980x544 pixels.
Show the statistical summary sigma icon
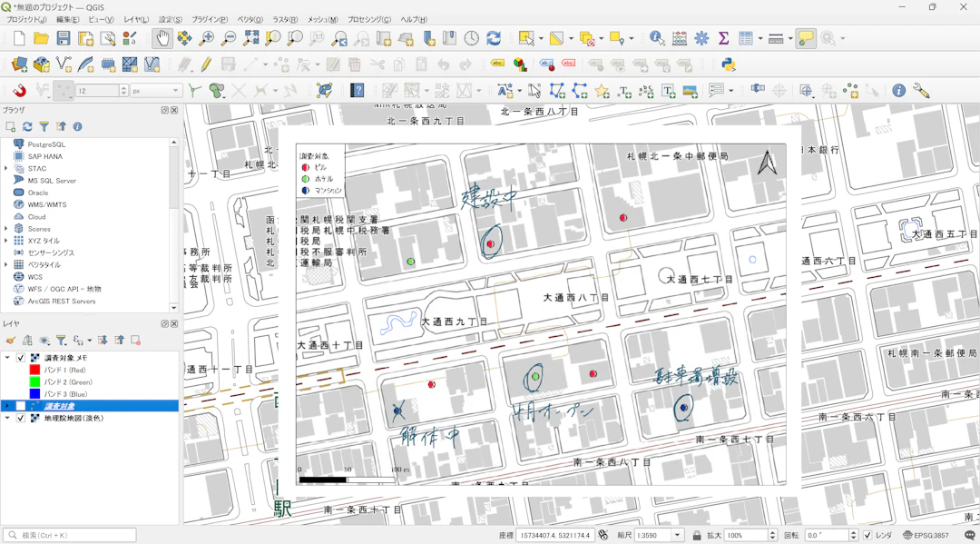(724, 38)
